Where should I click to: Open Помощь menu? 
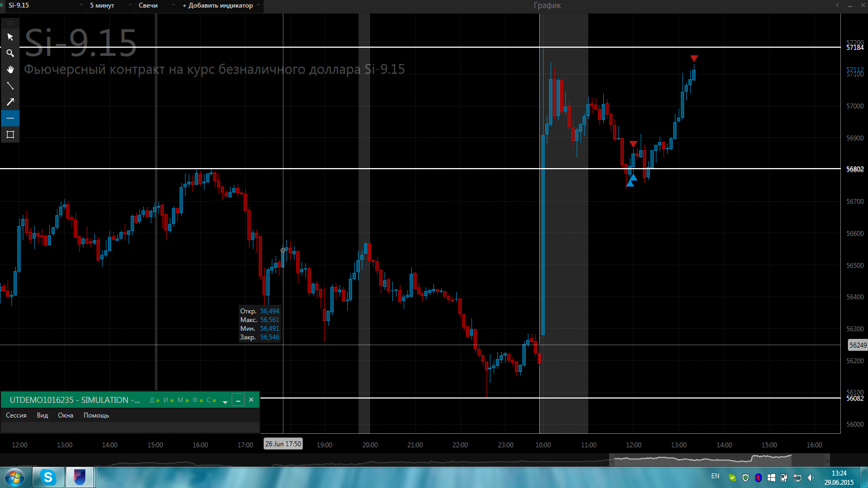point(96,415)
